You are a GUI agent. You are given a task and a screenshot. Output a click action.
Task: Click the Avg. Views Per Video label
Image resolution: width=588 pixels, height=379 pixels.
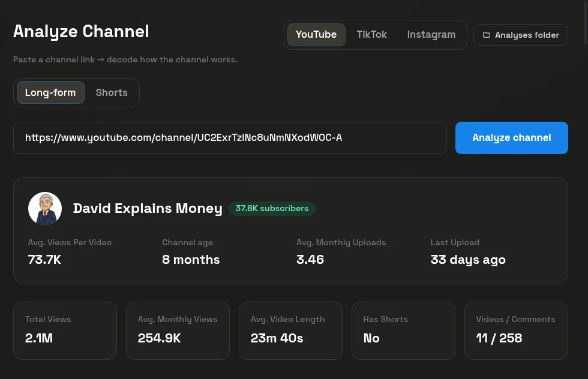tap(70, 242)
